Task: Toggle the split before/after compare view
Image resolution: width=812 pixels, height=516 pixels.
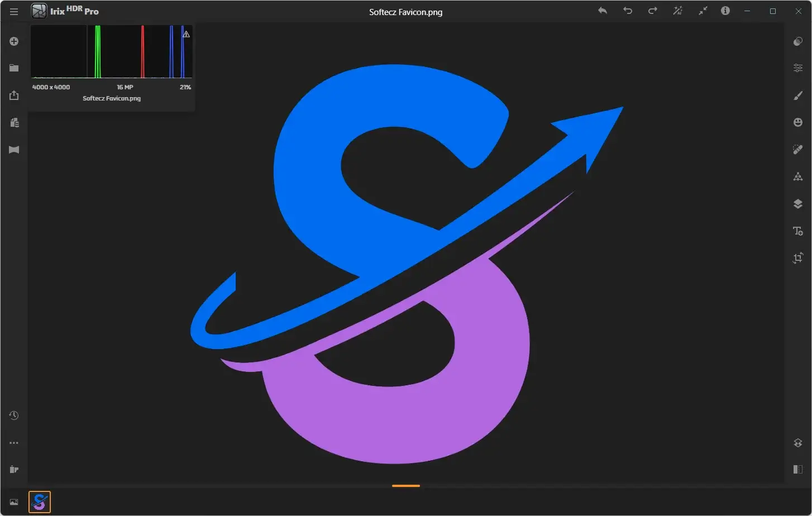Action: pos(798,470)
